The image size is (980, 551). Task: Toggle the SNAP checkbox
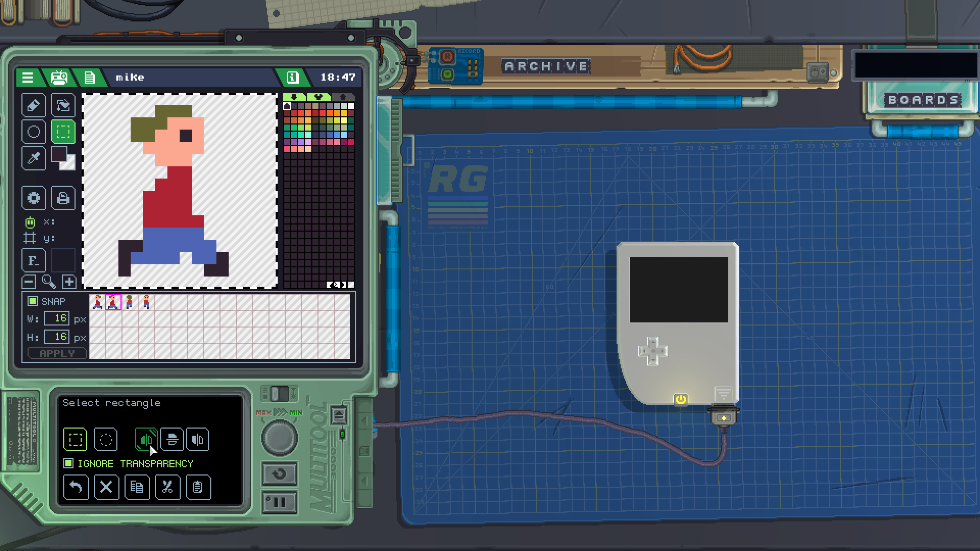click(x=33, y=301)
